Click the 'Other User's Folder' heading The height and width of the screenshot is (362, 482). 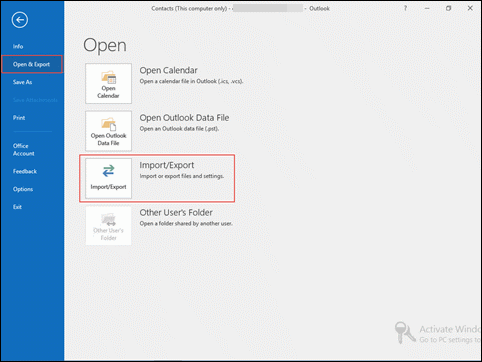[x=176, y=213]
